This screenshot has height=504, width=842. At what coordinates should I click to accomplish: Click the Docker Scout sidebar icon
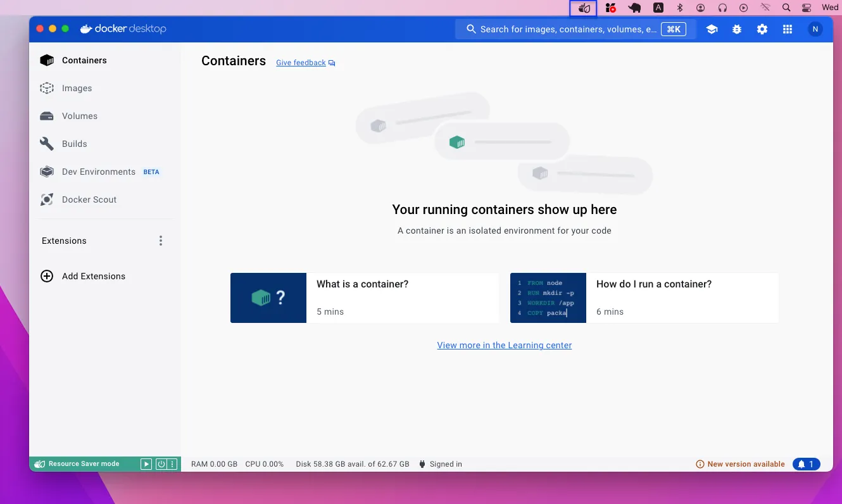(x=47, y=199)
